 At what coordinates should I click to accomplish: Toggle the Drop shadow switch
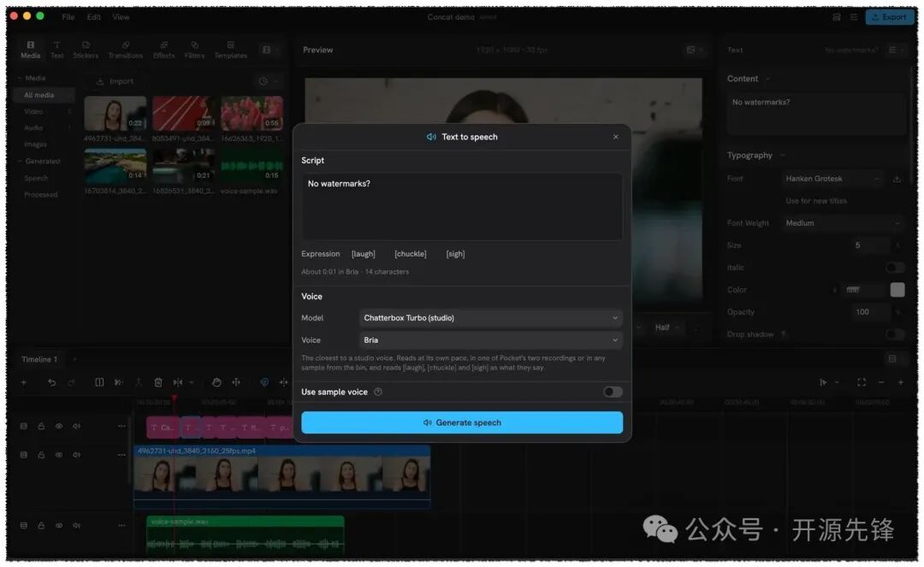pyautogui.click(x=895, y=334)
